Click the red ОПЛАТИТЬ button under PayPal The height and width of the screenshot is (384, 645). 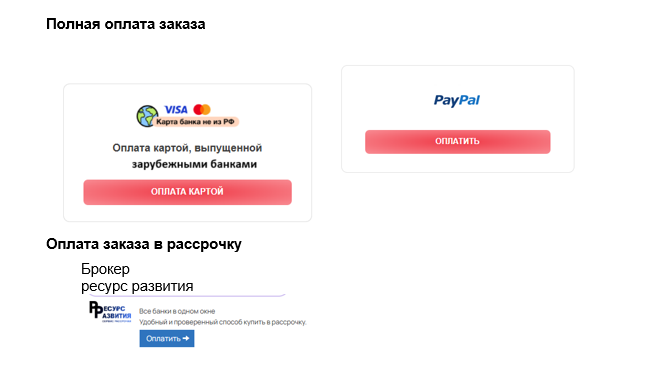(457, 142)
